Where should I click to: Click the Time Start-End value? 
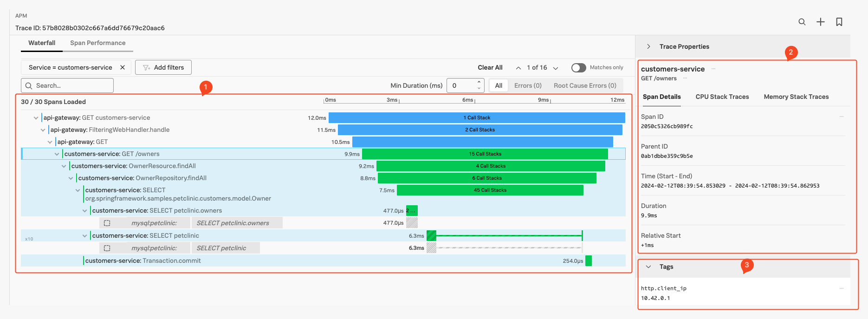click(x=730, y=186)
